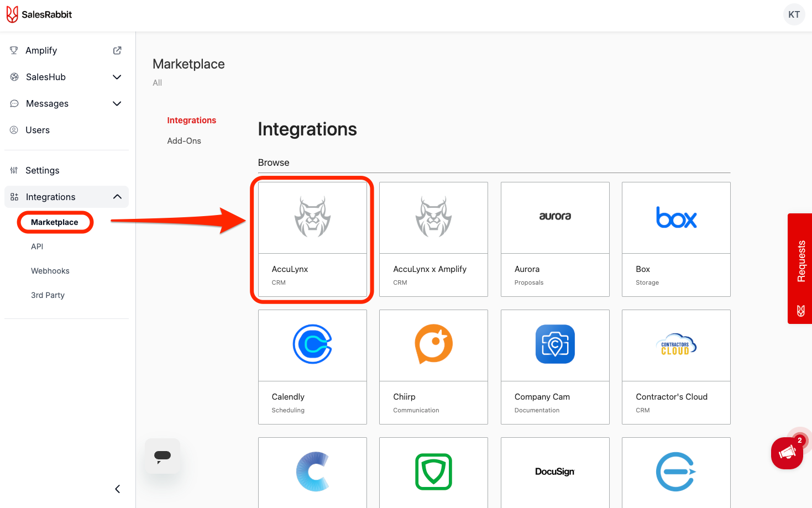
Task: Open the blue E arrow logo card
Action: 676,473
